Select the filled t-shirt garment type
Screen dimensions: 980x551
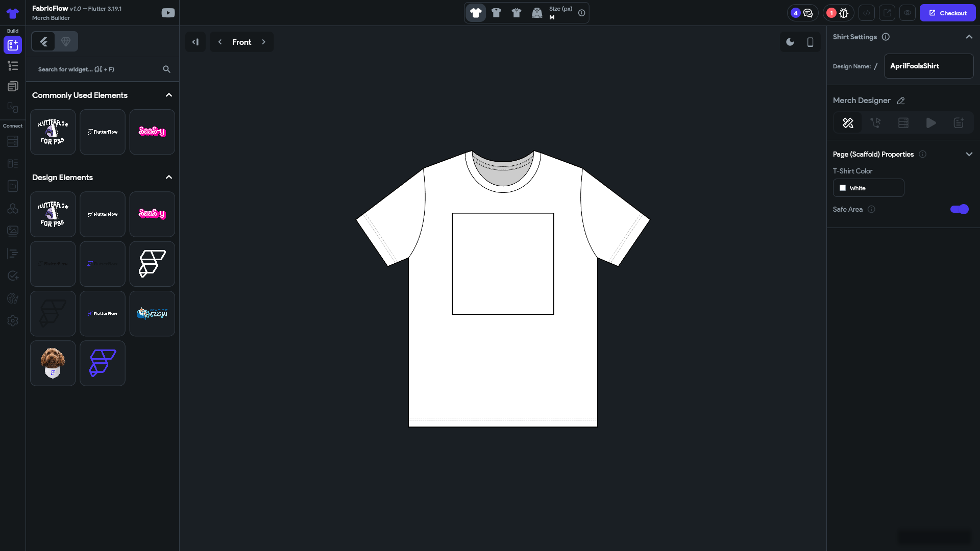coord(476,13)
